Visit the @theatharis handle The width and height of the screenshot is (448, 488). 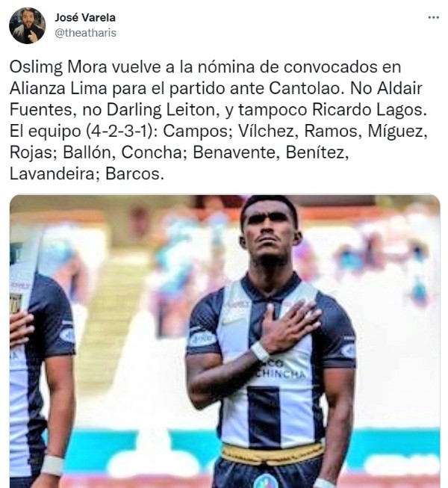point(86,33)
